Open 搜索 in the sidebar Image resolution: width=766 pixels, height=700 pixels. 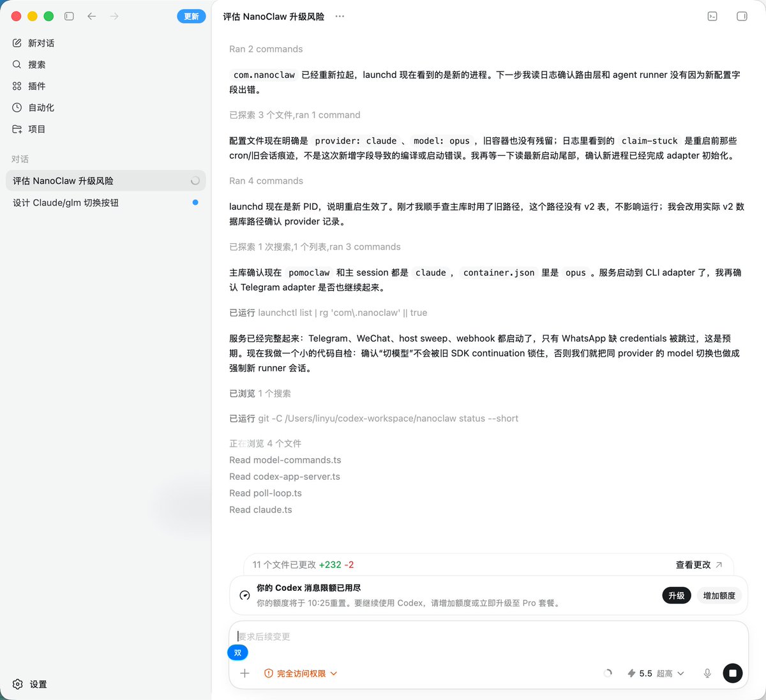tap(105, 64)
